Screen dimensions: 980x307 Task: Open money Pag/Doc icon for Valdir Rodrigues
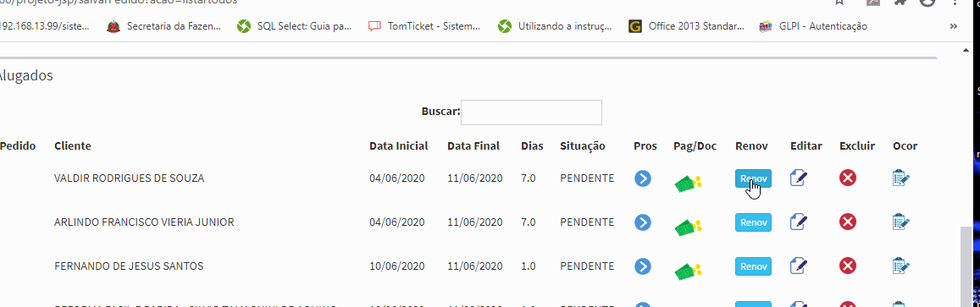(x=688, y=182)
